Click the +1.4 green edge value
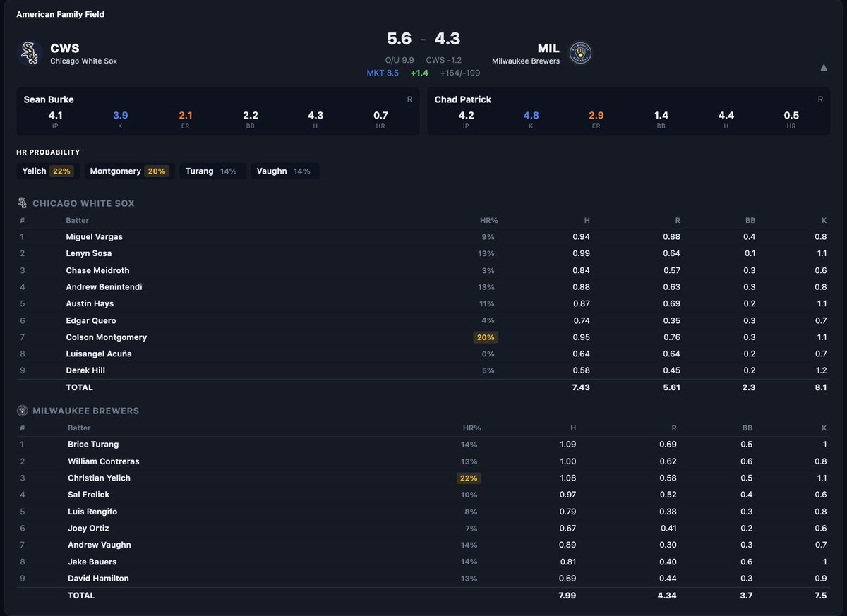The width and height of the screenshot is (847, 616). [x=419, y=73]
